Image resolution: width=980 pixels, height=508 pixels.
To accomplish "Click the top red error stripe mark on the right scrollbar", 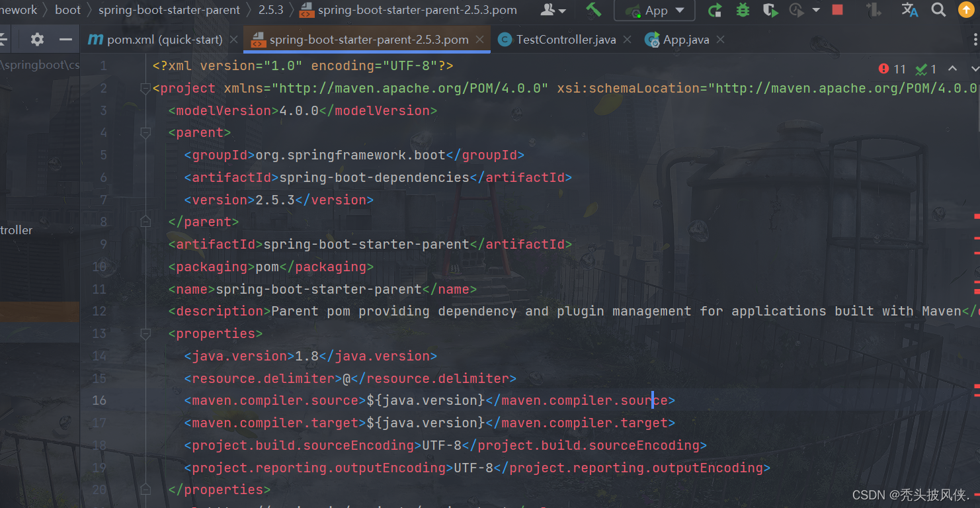I will click(977, 216).
